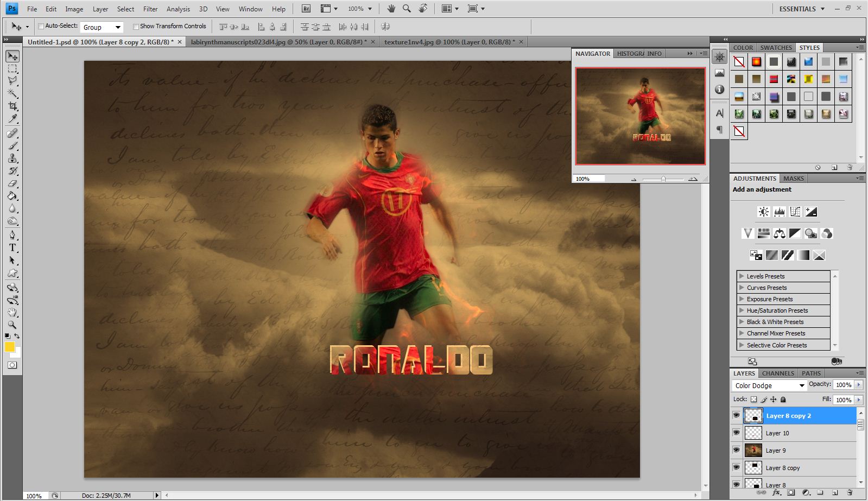Add a Photo Filter adjustment

click(x=811, y=233)
